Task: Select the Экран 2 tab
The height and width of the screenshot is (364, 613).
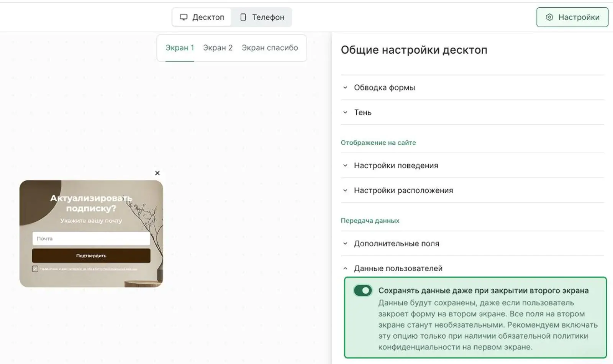Action: pos(218,48)
